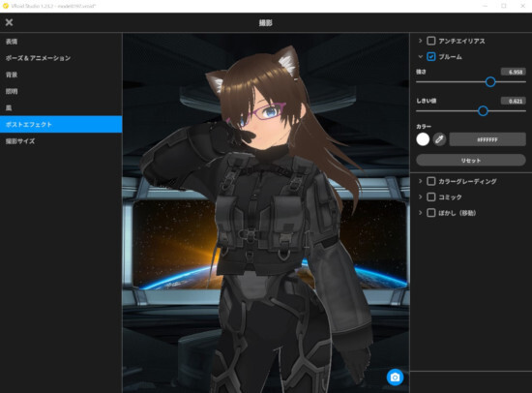Expand the カラーグレーディング section chevron
The height and width of the screenshot is (393, 532).
click(420, 181)
